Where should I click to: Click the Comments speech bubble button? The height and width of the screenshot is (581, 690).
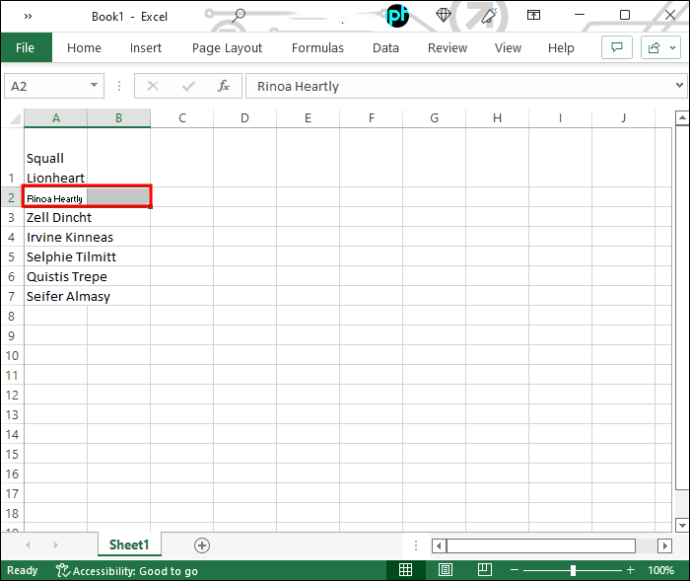coord(617,47)
